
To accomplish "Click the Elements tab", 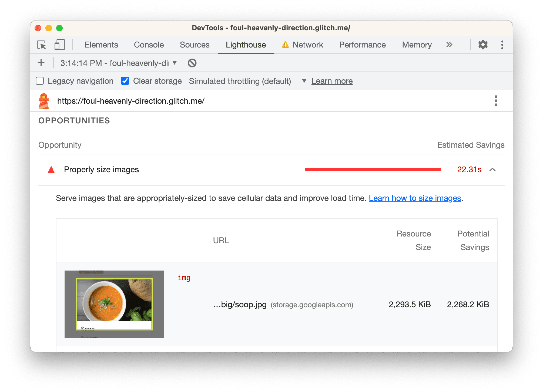I will [x=100, y=45].
